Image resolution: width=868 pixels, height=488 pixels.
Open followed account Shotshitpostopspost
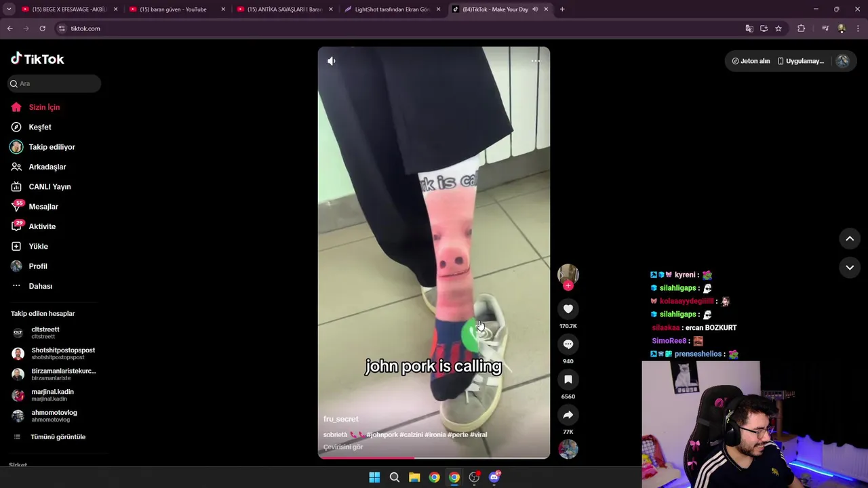pos(54,353)
